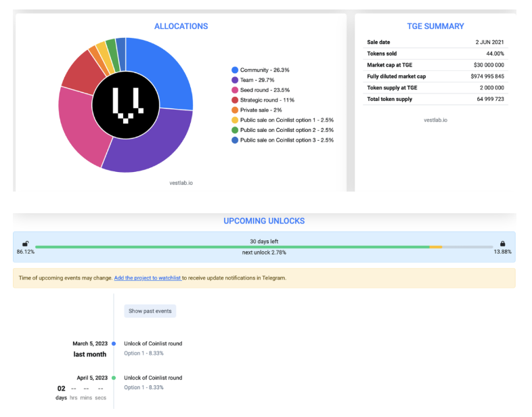Click the 'last month' label under March 5
The image size is (532, 417).
(x=90, y=354)
